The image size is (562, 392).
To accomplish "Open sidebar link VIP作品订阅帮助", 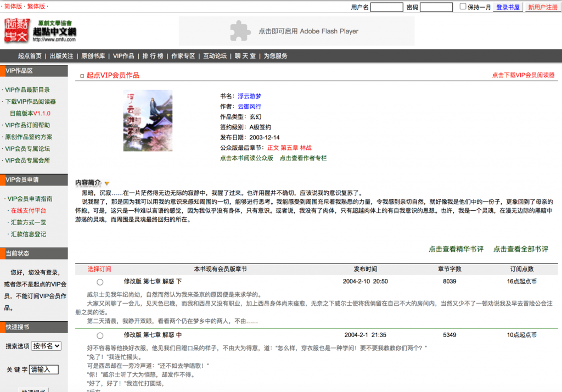I will [27, 125].
